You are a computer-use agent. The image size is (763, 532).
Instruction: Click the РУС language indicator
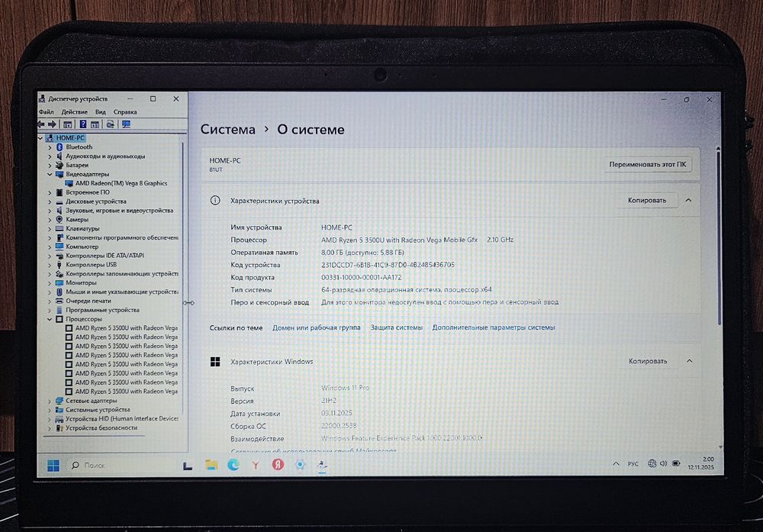point(633,464)
